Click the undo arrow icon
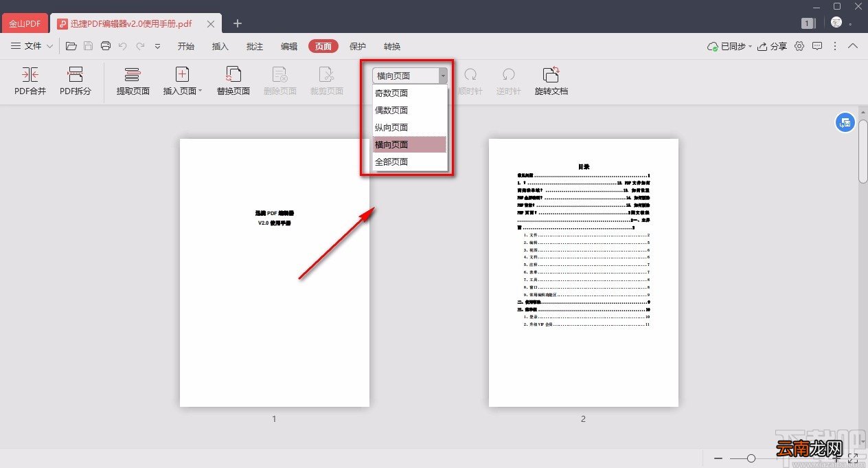Image resolution: width=868 pixels, height=468 pixels. click(123, 46)
